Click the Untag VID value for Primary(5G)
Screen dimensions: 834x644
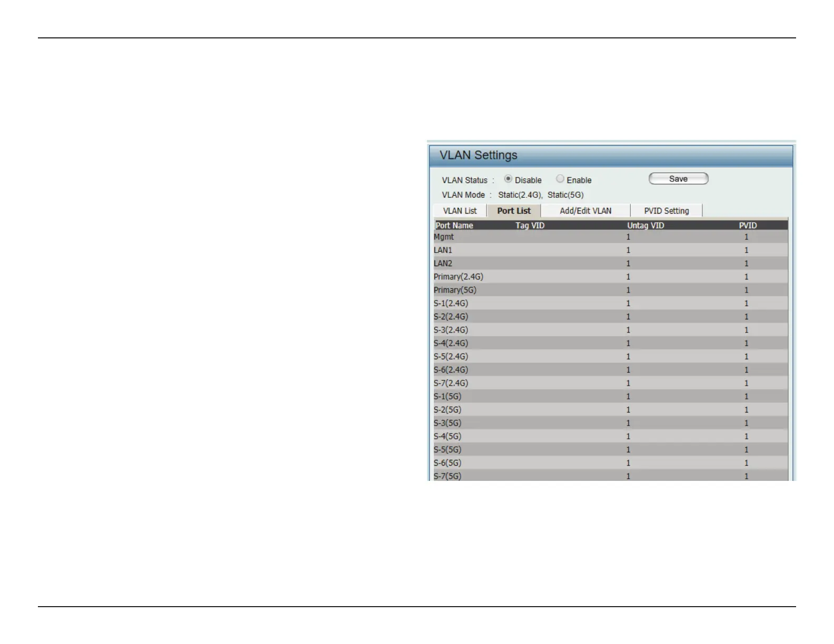[x=628, y=290]
